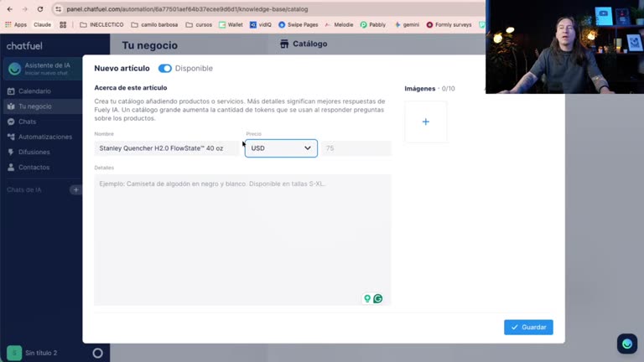Viewport: 644px width, 362px height.
Task: Click the Difusiones lightning icon
Action: 11,152
